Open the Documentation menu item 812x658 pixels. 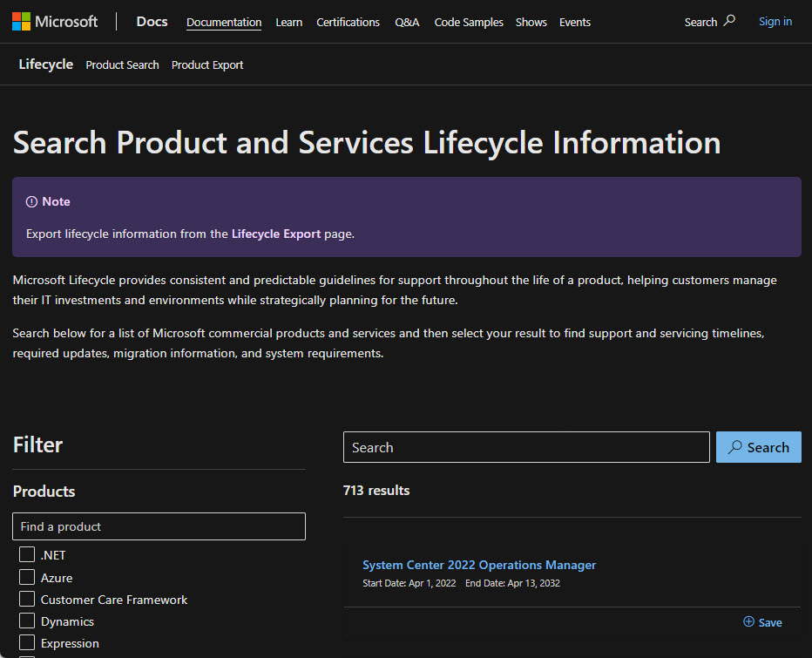224,23
